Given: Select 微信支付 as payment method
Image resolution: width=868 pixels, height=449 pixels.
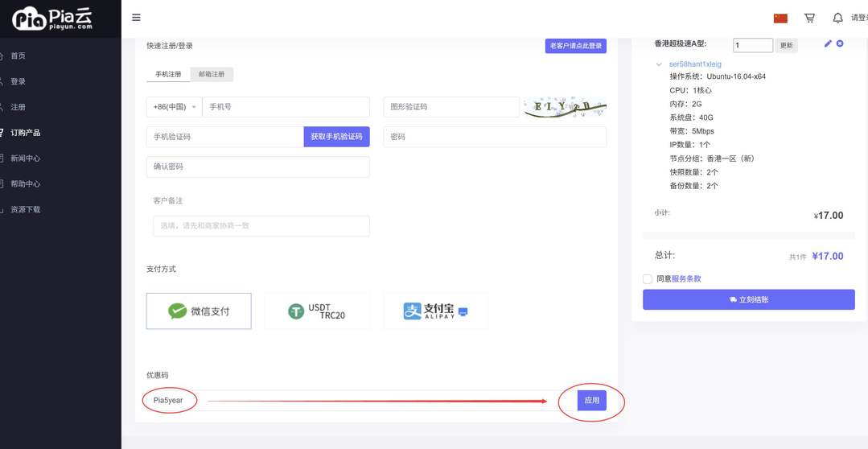Looking at the screenshot, I should (199, 311).
